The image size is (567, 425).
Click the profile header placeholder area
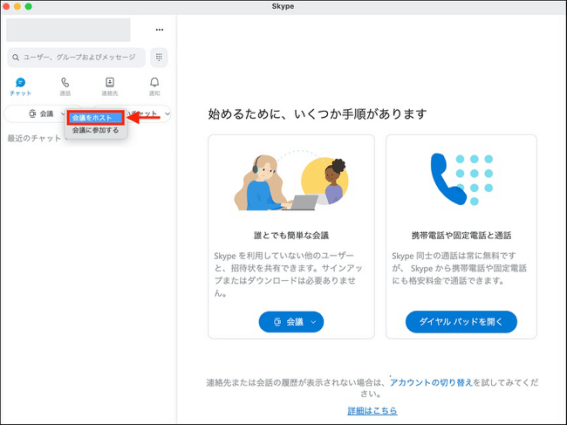tap(68, 30)
